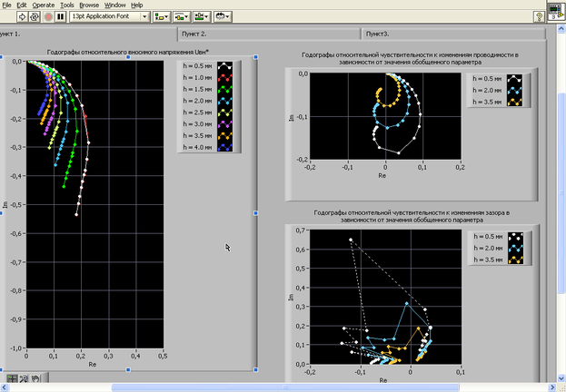Click the Pause button in toolbar
Screen dimensions: 566x392
coord(61,16)
